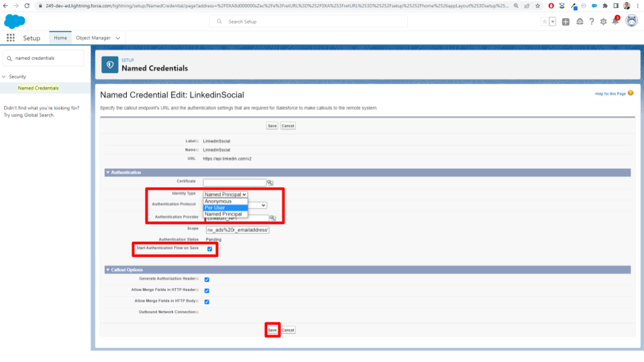Open the App Launcher grid icon
Image resolution: width=644 pixels, height=362 pixels.
11,38
